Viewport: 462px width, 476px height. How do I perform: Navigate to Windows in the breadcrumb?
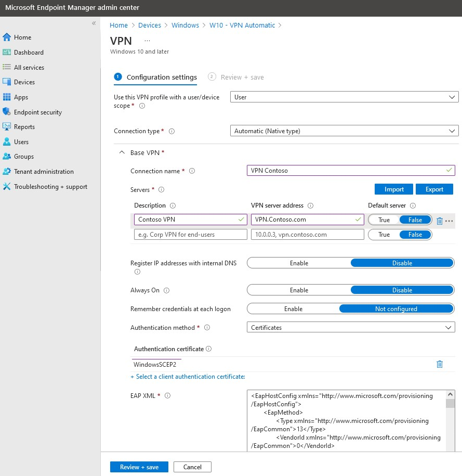click(x=185, y=25)
